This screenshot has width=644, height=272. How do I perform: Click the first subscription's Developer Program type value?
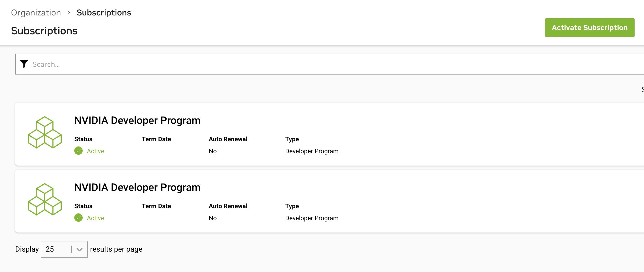pos(312,151)
